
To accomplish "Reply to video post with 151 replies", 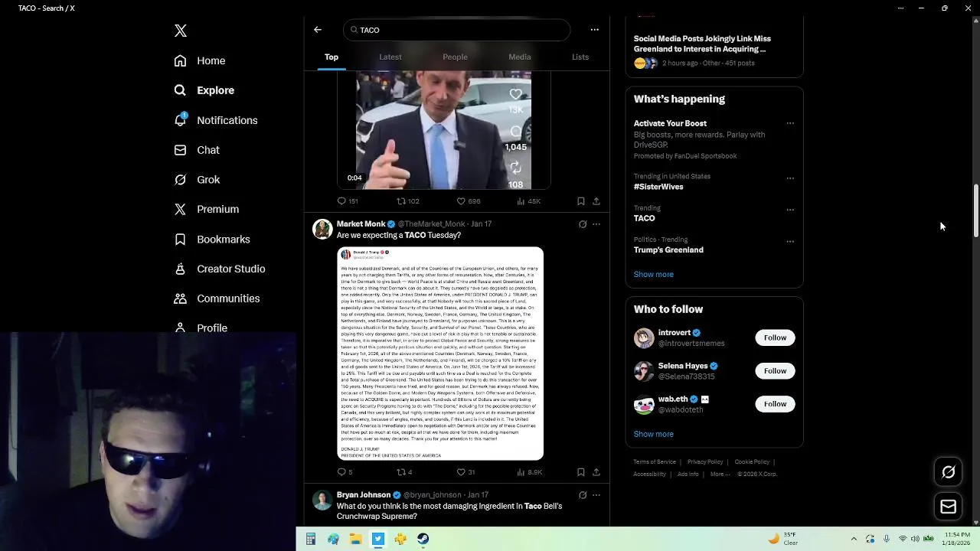I will pyautogui.click(x=348, y=201).
